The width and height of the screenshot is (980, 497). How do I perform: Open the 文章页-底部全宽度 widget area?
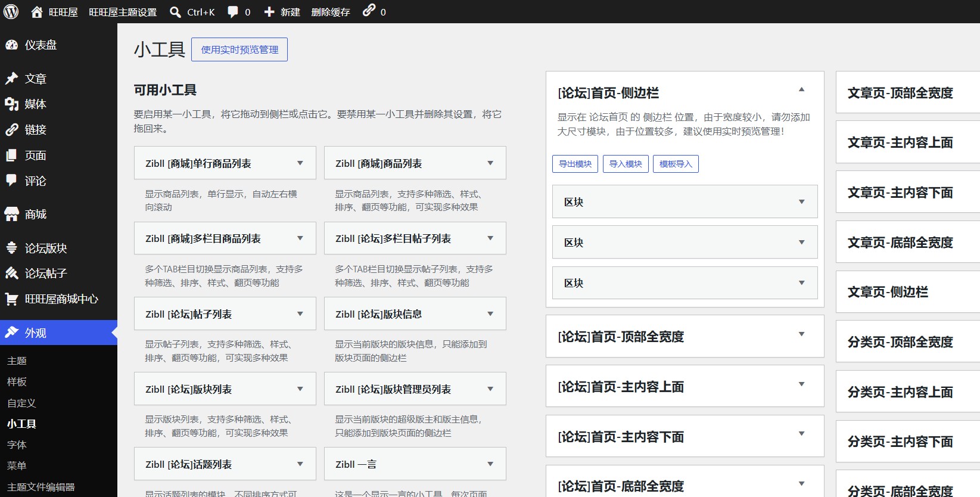pyautogui.click(x=908, y=243)
